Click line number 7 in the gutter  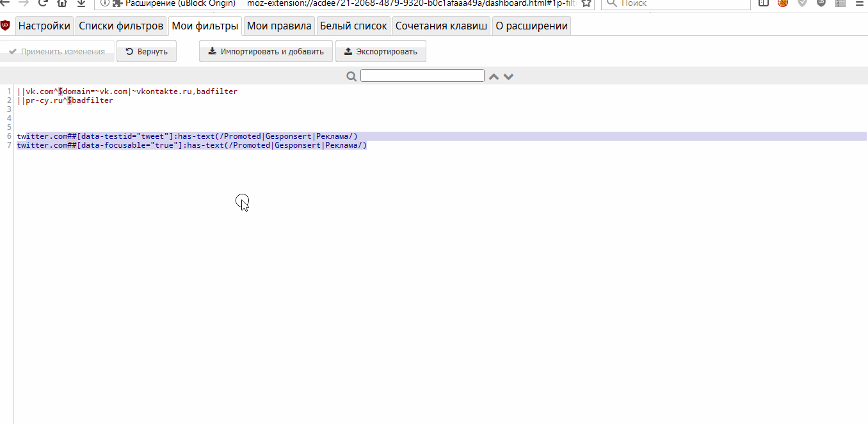[9, 145]
